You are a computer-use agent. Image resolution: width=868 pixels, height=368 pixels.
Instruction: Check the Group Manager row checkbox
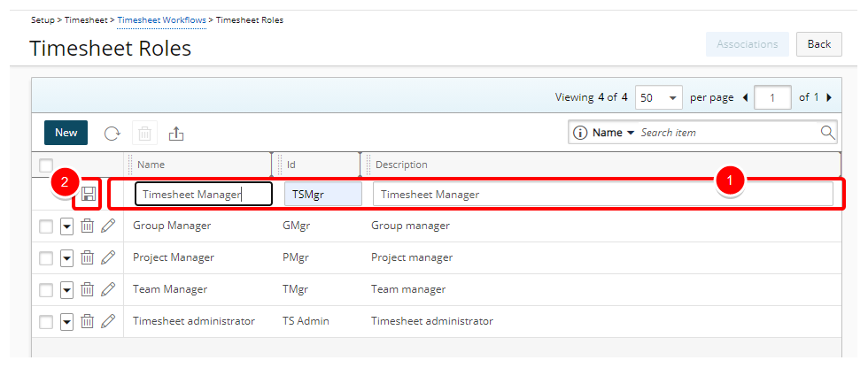[46, 226]
